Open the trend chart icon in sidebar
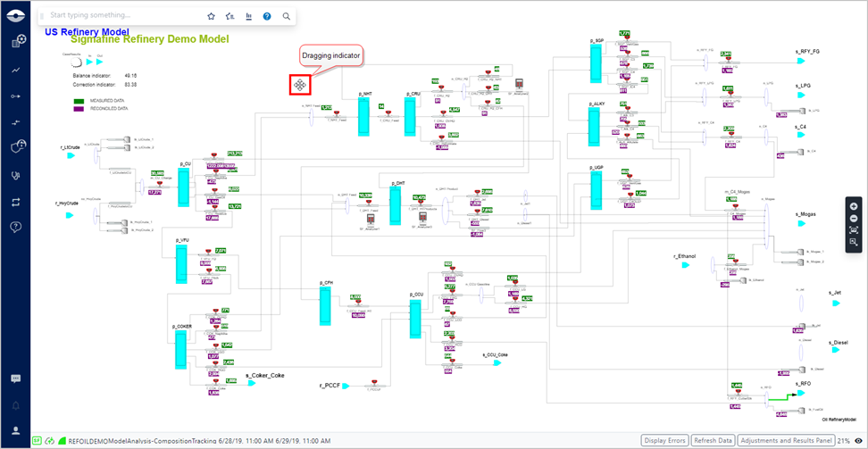This screenshot has height=449, width=868. tap(15, 69)
